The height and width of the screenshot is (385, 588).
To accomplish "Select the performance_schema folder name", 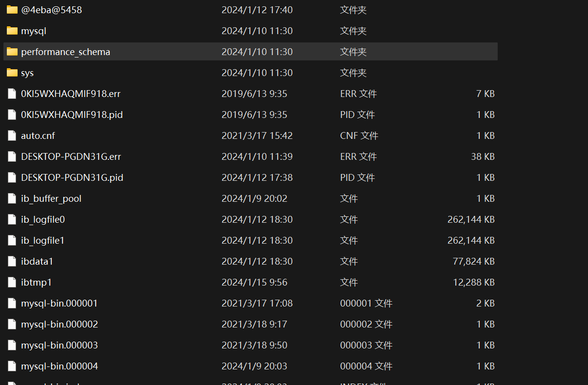I will 65,52.
